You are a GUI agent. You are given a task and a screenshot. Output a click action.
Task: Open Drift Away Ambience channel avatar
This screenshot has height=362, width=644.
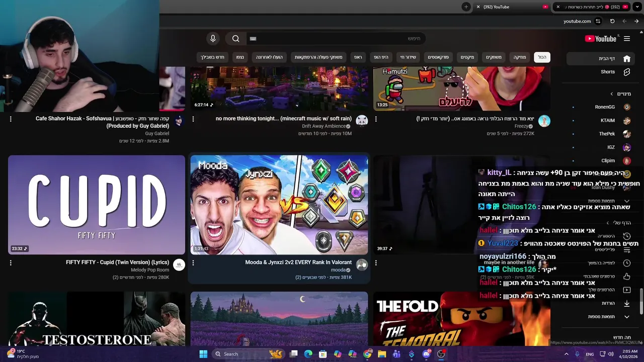coord(362,121)
